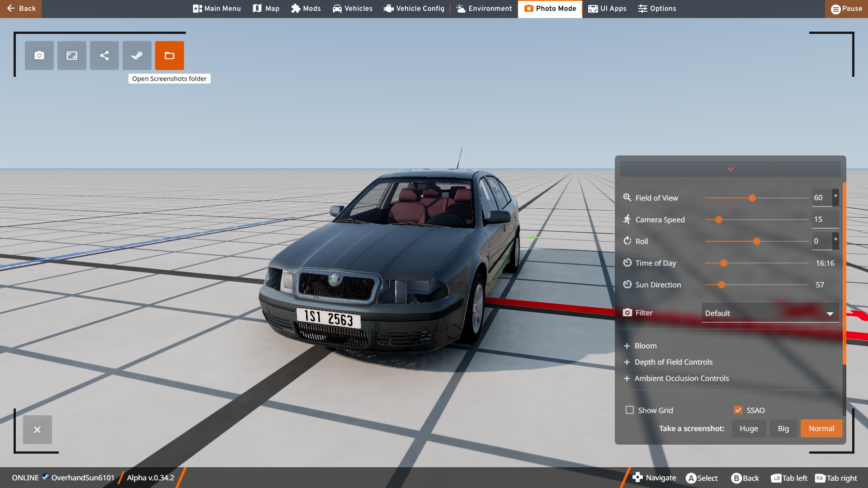Click the fullscreen screenshot icon button

72,56
